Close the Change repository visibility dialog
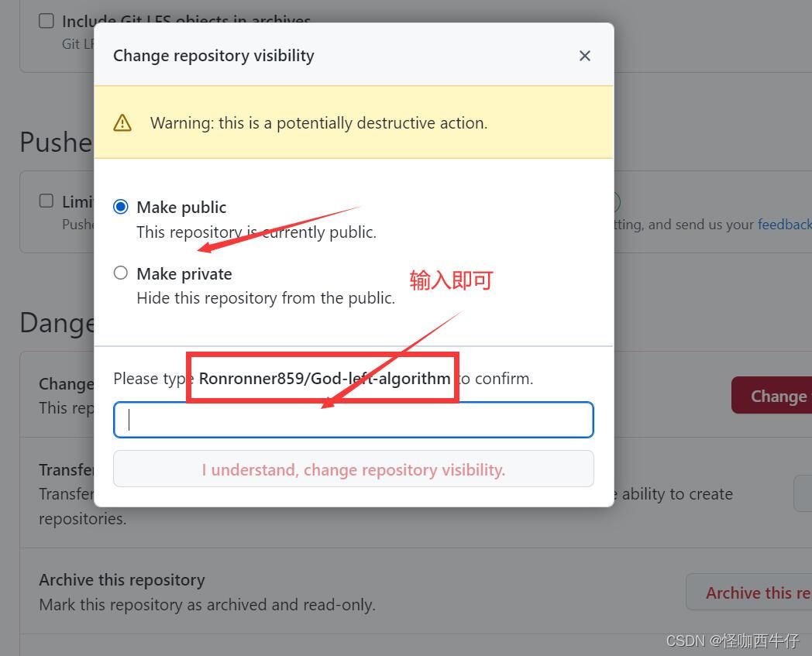Screen dimensions: 812x656 [x=585, y=56]
